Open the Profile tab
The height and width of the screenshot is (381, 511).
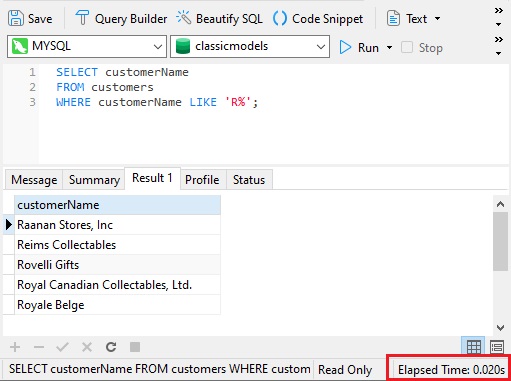[x=202, y=180]
